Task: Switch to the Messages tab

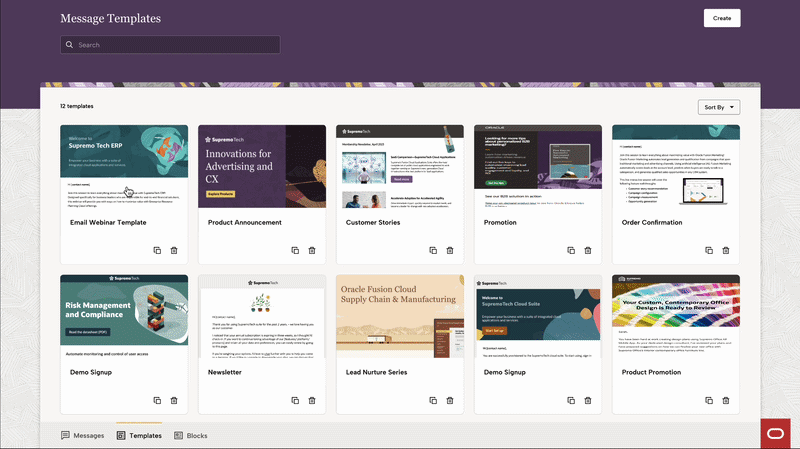Action: tap(83, 435)
